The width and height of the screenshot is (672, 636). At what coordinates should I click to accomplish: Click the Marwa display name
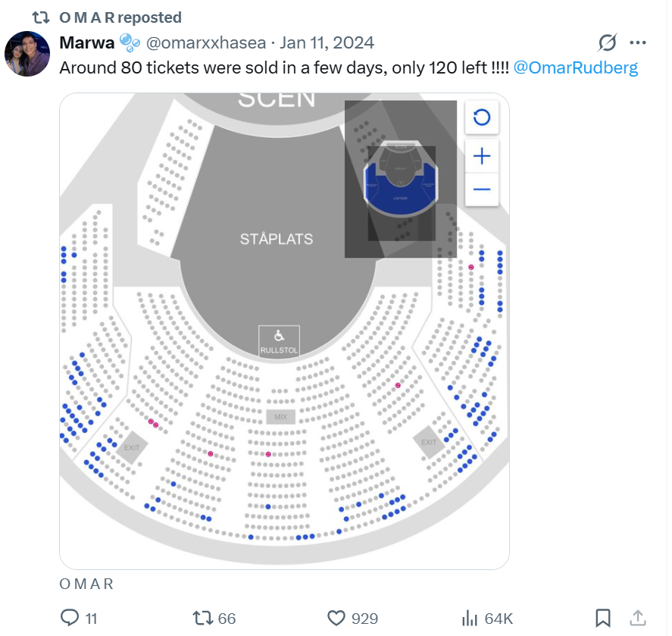click(86, 42)
